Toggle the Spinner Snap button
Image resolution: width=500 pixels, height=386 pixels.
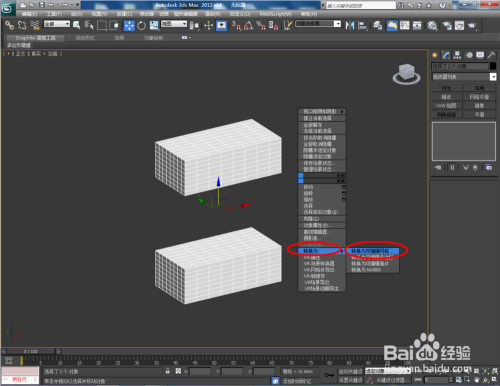pyautogui.click(x=273, y=25)
